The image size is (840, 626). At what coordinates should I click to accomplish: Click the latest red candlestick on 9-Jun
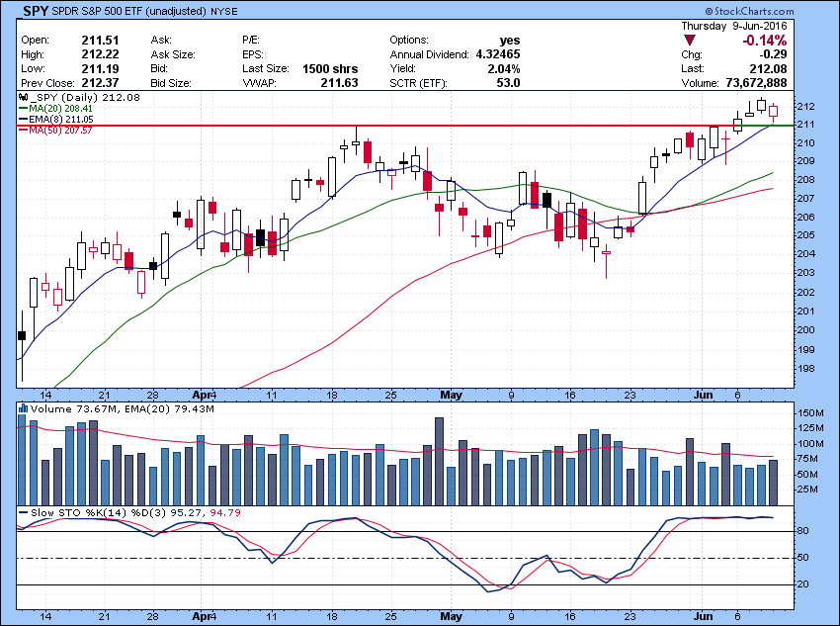tap(773, 112)
